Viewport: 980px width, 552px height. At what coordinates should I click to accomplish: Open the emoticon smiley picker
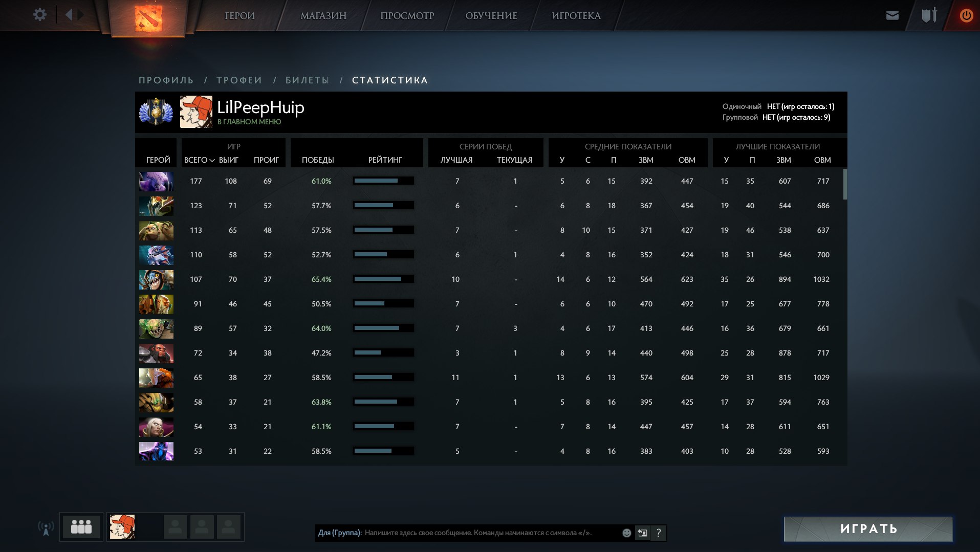click(x=626, y=533)
